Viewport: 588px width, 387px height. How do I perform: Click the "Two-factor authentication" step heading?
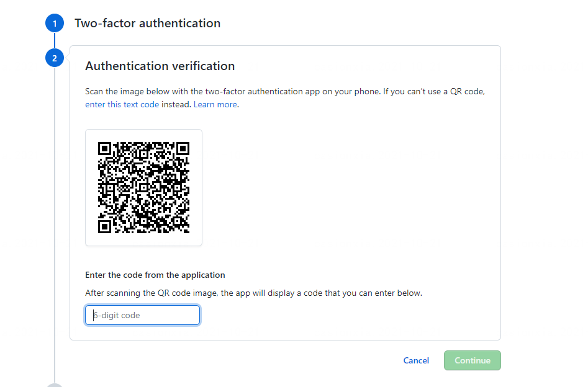pyautogui.click(x=148, y=24)
